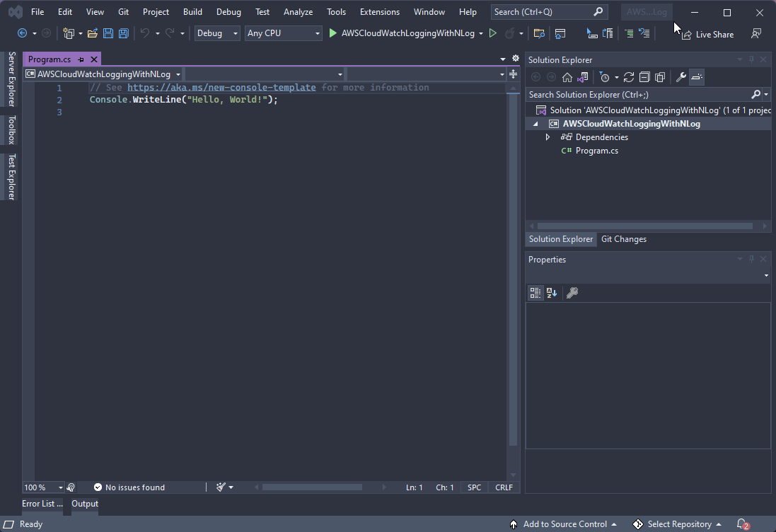776x532 pixels.
Task: Click the comment selected lines icon
Action: [629, 33]
